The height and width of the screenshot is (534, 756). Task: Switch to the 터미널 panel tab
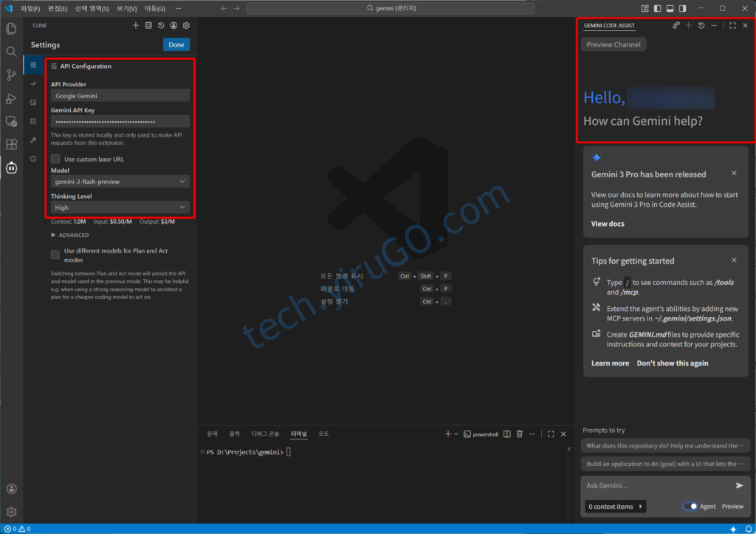298,434
